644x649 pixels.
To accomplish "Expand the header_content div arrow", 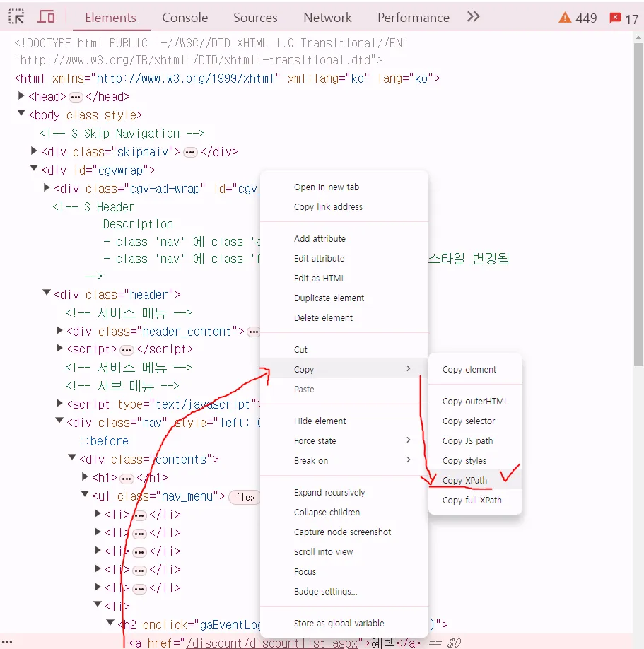I will (59, 330).
